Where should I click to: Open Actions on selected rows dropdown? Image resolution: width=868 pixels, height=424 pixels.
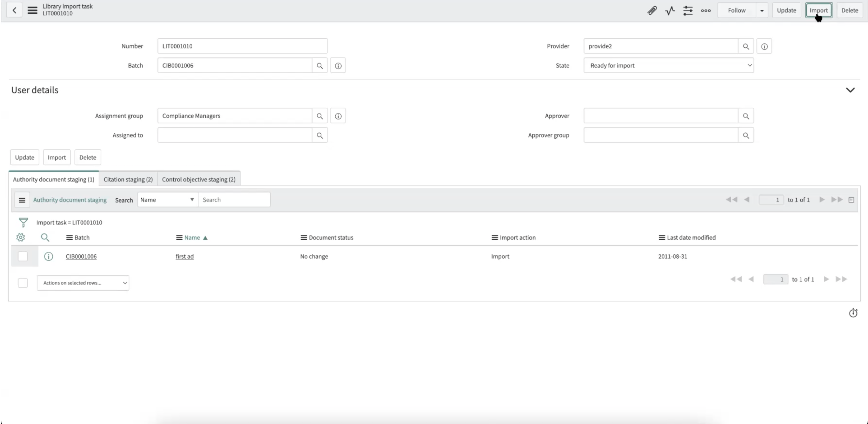[x=83, y=283]
